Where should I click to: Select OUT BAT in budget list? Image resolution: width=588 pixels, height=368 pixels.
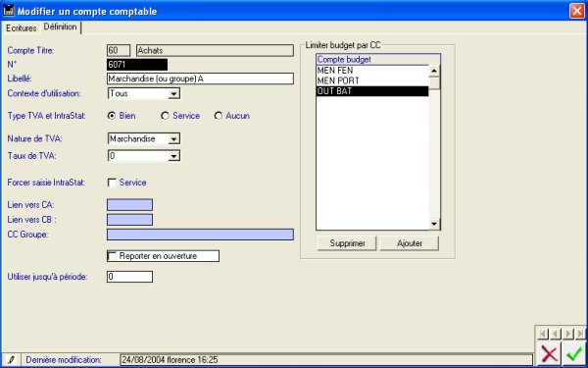click(372, 91)
